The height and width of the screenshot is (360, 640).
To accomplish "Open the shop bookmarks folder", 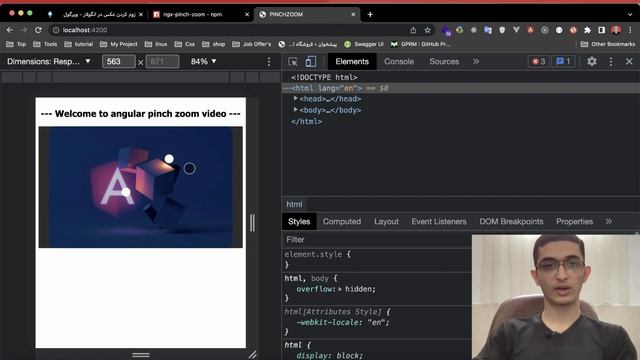I will [x=213, y=44].
